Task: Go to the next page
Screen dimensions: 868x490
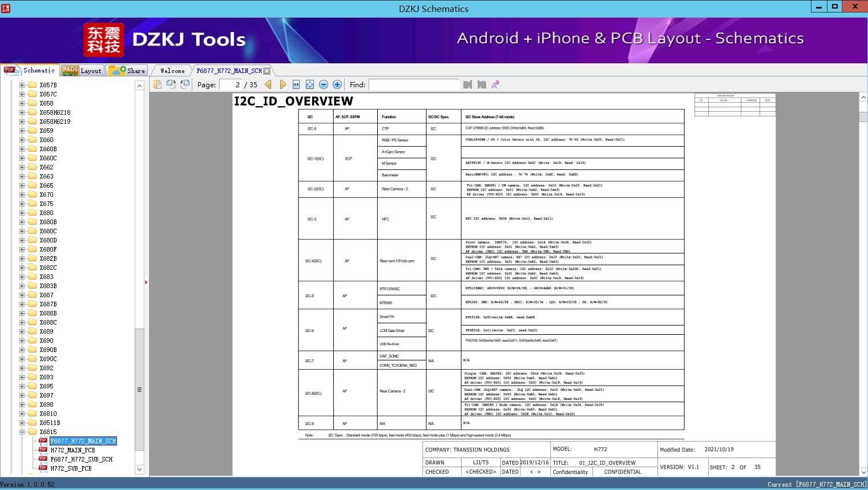Action: pos(282,84)
